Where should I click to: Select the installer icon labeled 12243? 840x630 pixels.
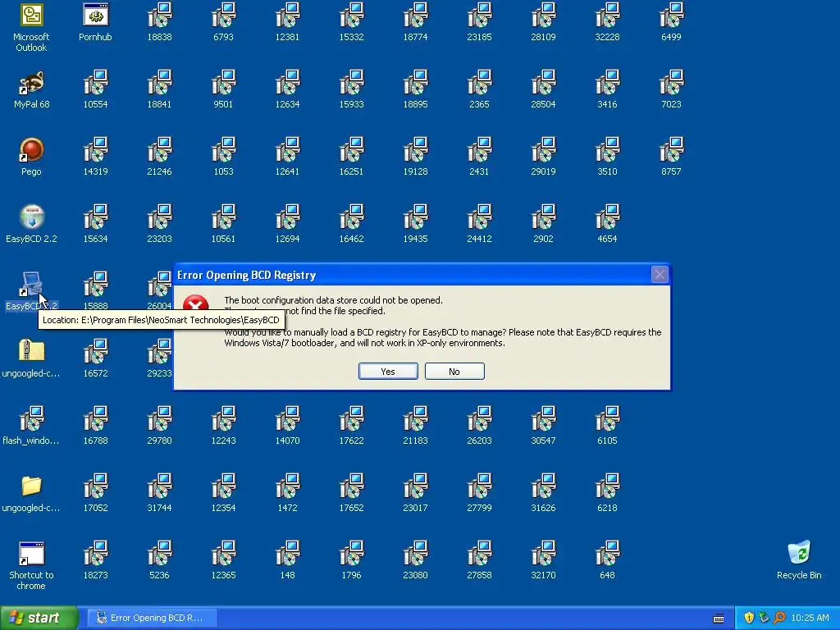(x=223, y=418)
